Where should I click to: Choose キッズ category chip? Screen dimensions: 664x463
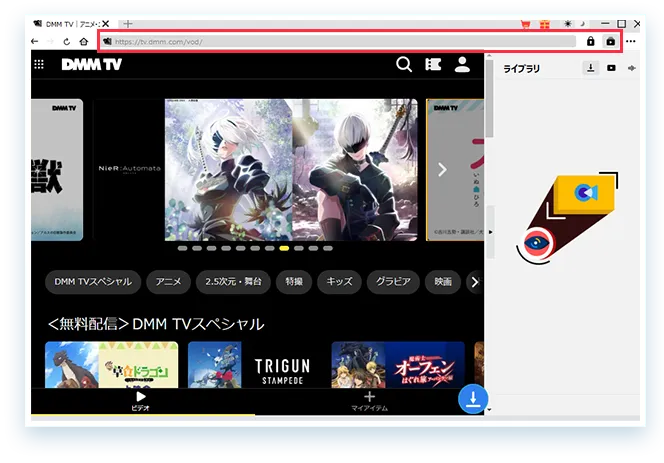pos(339,282)
